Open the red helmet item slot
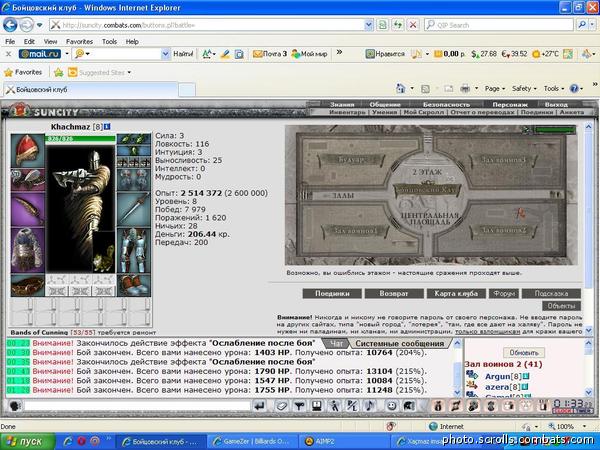 click(28, 150)
